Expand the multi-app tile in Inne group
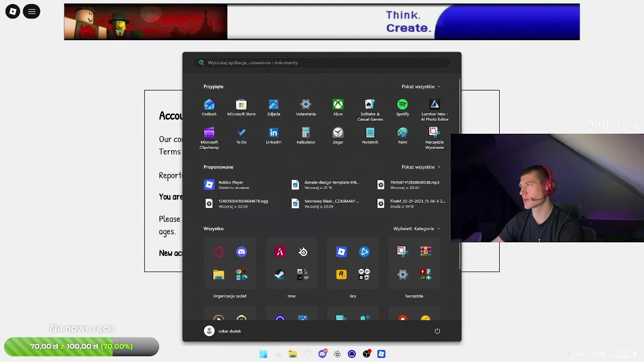This screenshot has height=362, width=644. click(x=303, y=275)
